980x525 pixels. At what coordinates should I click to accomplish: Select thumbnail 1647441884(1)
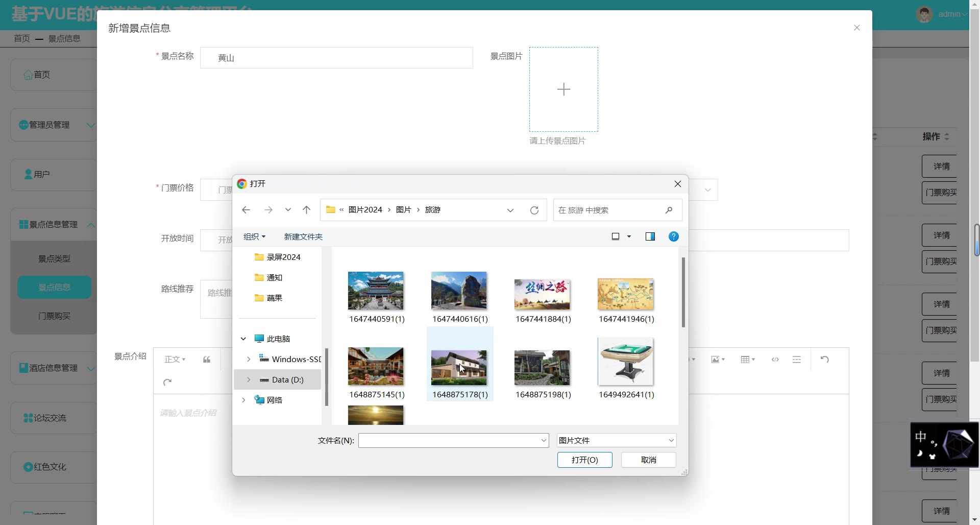tap(542, 295)
